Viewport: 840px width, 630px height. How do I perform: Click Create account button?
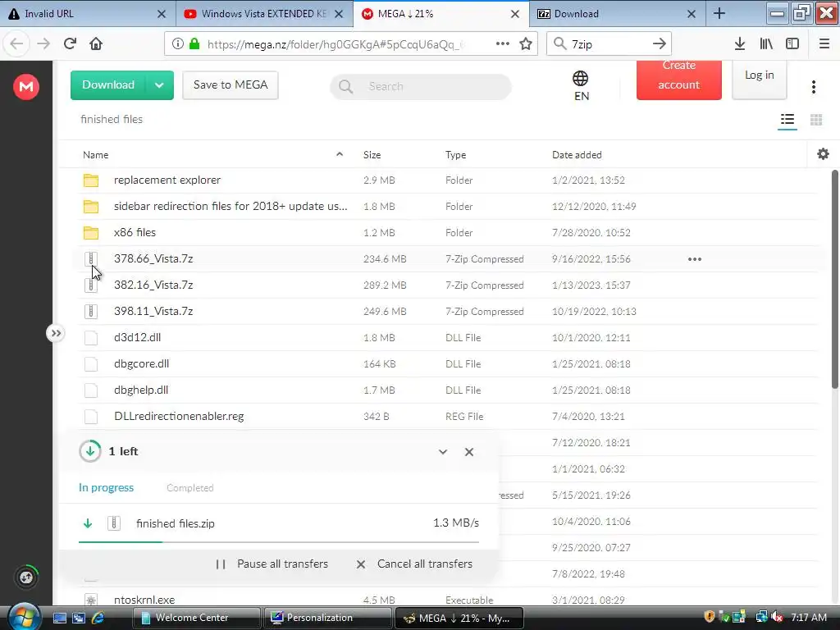click(678, 80)
